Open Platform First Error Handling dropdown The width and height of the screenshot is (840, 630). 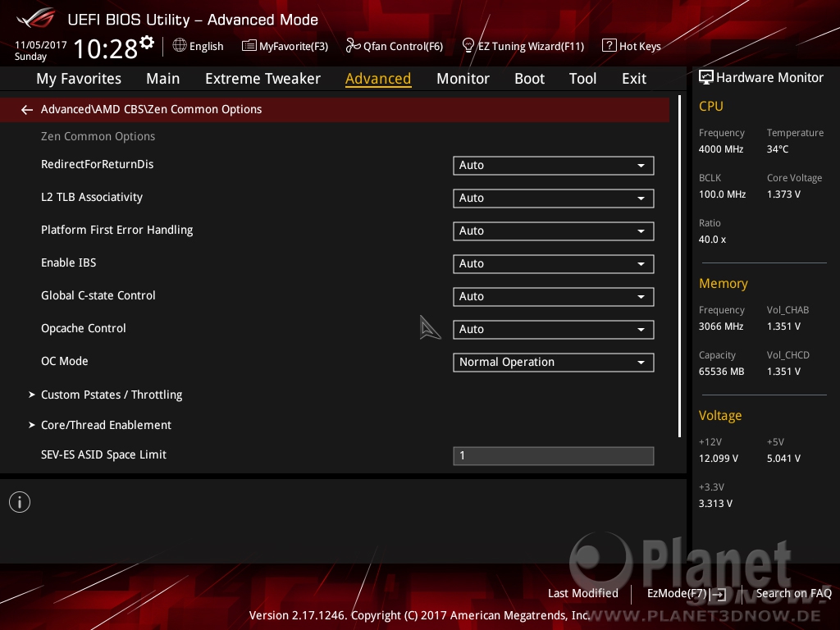point(554,231)
